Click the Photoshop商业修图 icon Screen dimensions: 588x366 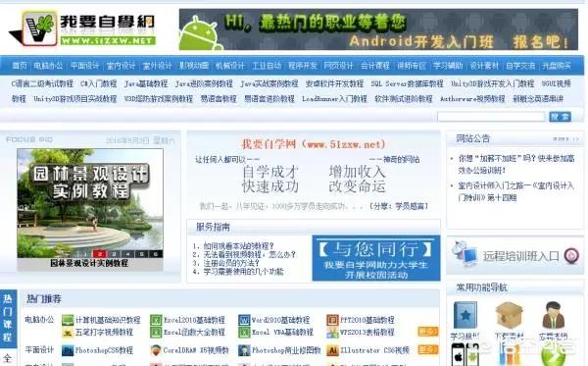pos(244,350)
